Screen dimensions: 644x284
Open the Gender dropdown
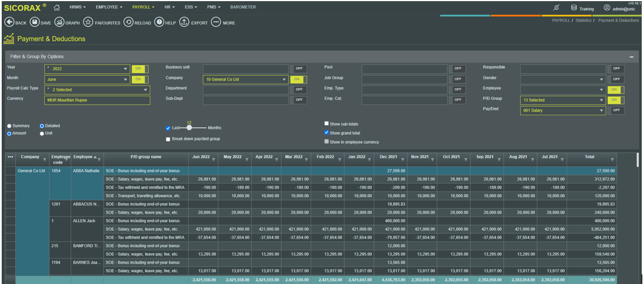coord(563,80)
